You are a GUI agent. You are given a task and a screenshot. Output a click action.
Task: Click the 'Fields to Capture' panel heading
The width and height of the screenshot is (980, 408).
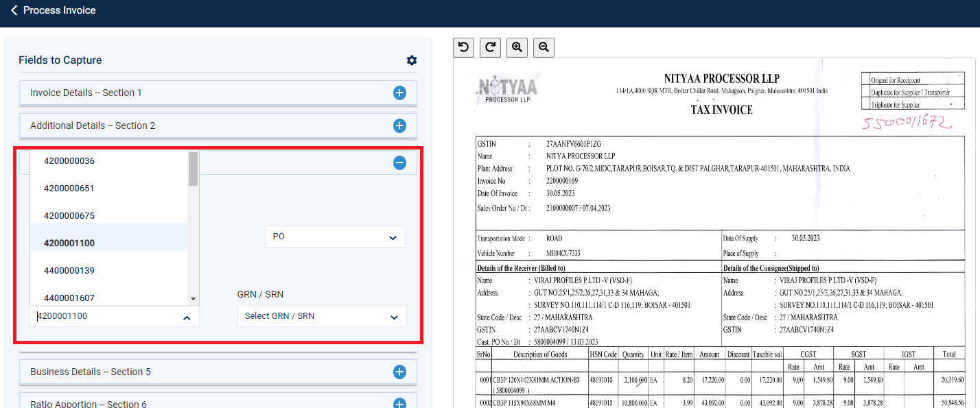coord(60,60)
